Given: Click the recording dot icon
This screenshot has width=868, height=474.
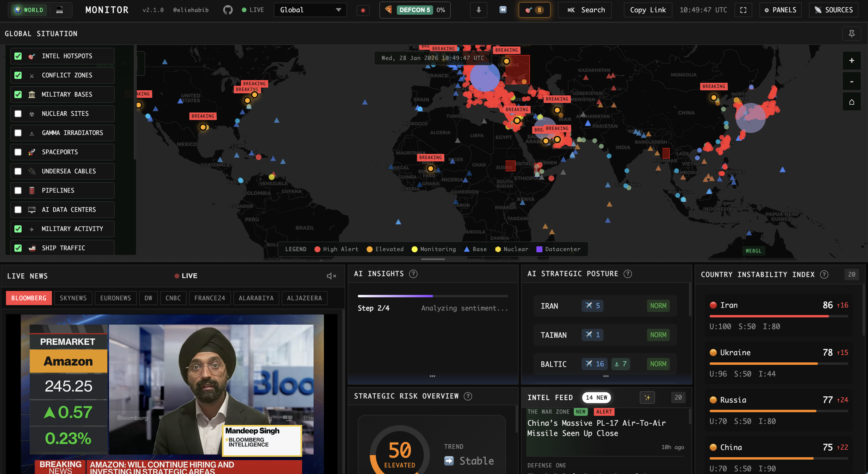Looking at the screenshot, I should point(363,10).
